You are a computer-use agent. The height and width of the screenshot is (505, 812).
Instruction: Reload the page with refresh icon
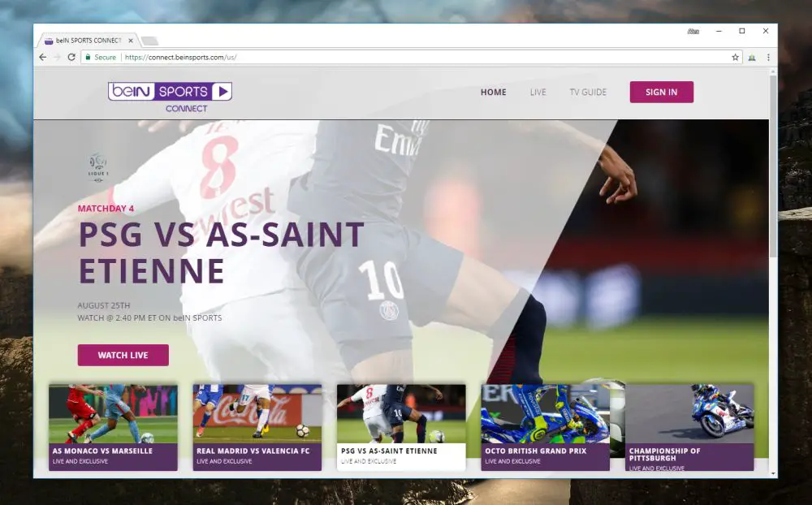coord(71,57)
